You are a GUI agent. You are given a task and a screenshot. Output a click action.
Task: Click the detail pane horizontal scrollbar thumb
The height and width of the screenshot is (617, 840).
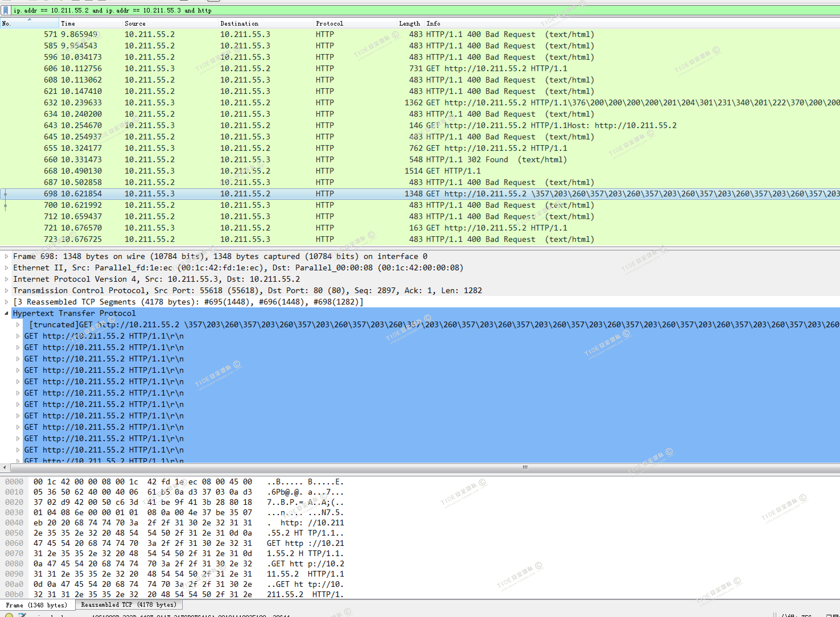tap(524, 467)
